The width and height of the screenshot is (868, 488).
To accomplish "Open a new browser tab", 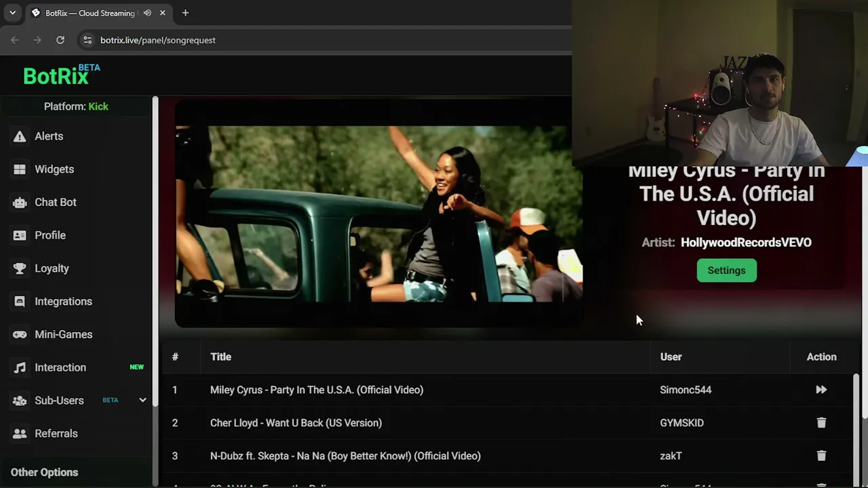I will (x=185, y=13).
